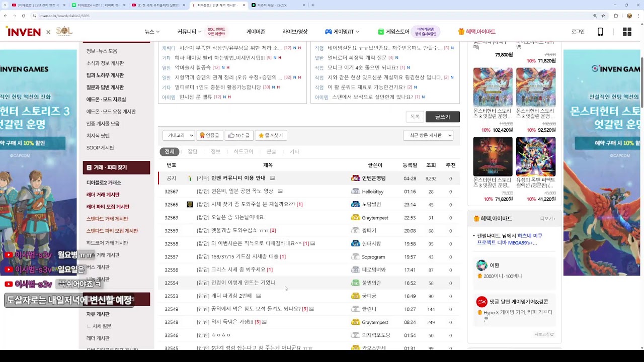644x362 pixels.
Task: Click the 조회 column header
Action: click(431, 165)
